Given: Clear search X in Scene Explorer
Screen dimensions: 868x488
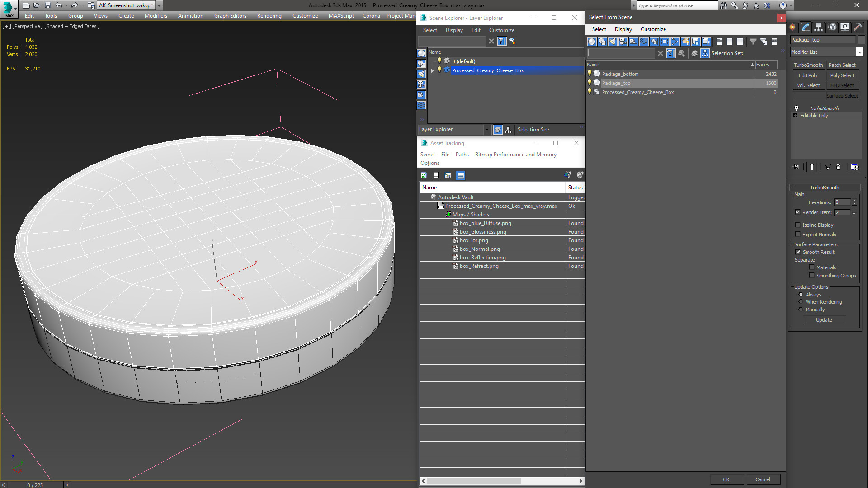Looking at the screenshot, I should (491, 41).
